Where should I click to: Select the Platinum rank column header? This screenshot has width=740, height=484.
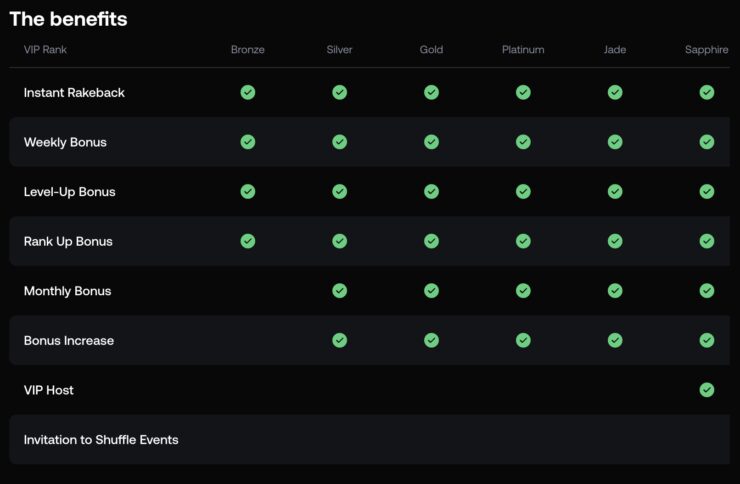[x=523, y=50]
